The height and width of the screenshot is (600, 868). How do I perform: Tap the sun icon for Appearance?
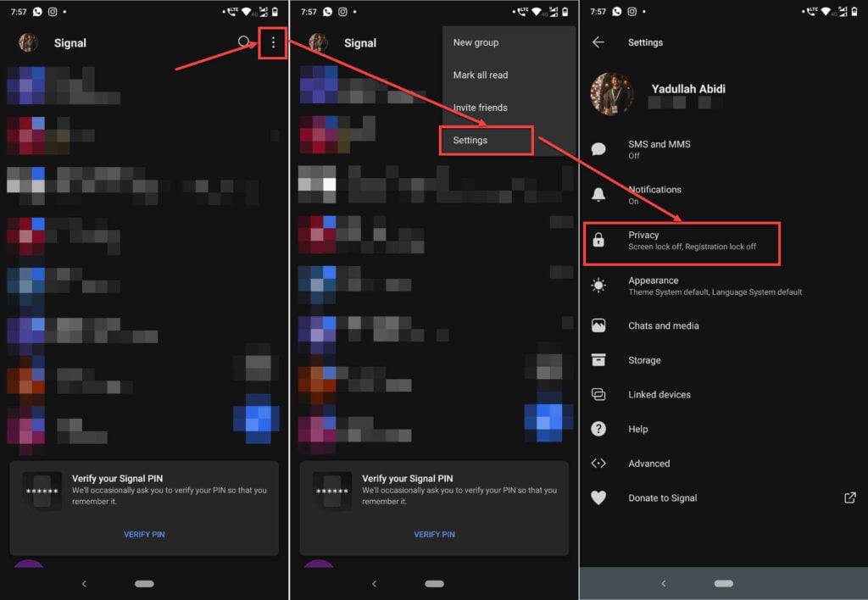point(598,286)
